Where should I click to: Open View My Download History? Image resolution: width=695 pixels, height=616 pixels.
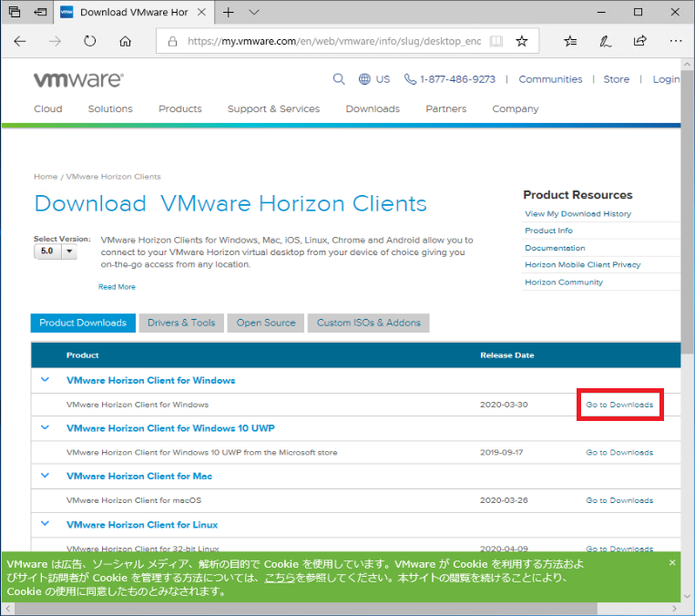tap(578, 214)
